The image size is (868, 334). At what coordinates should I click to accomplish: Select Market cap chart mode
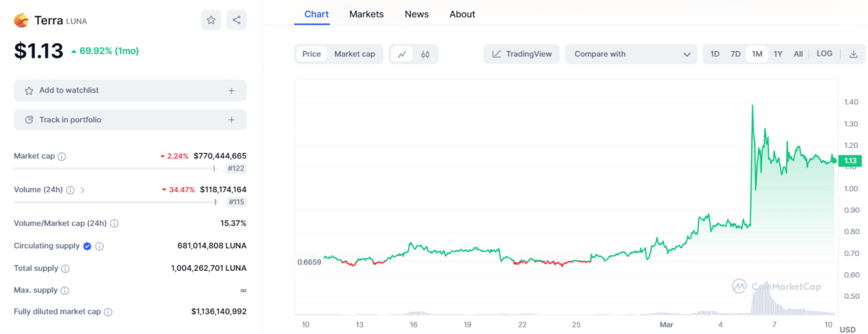(x=355, y=54)
